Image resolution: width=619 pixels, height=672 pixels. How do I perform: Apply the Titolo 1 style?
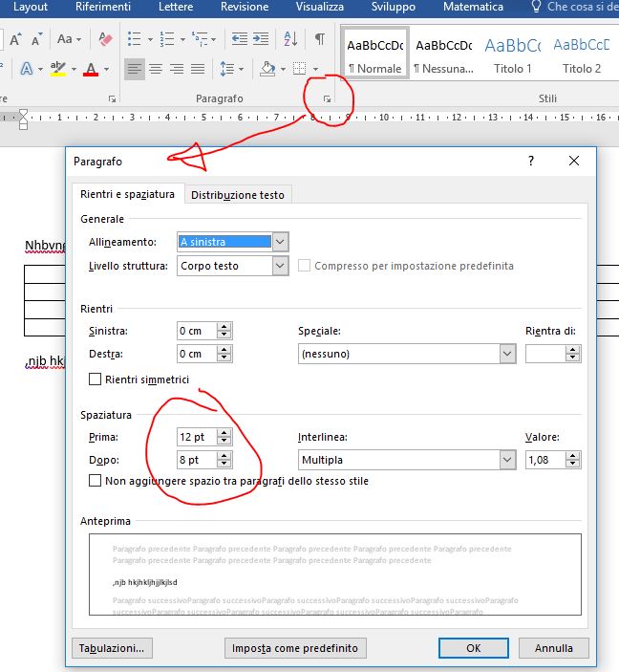[512, 54]
